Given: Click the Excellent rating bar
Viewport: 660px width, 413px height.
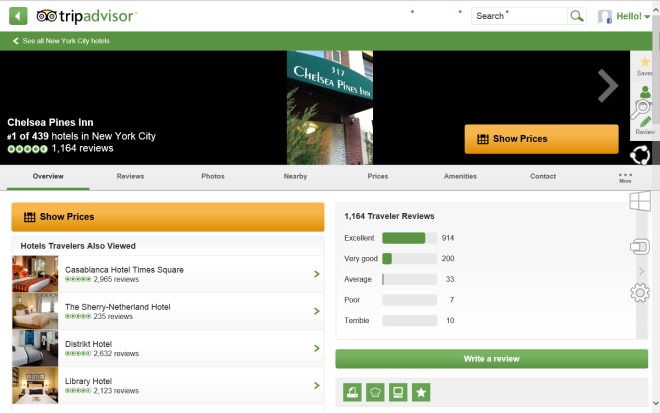Looking at the screenshot, I should [x=409, y=238].
